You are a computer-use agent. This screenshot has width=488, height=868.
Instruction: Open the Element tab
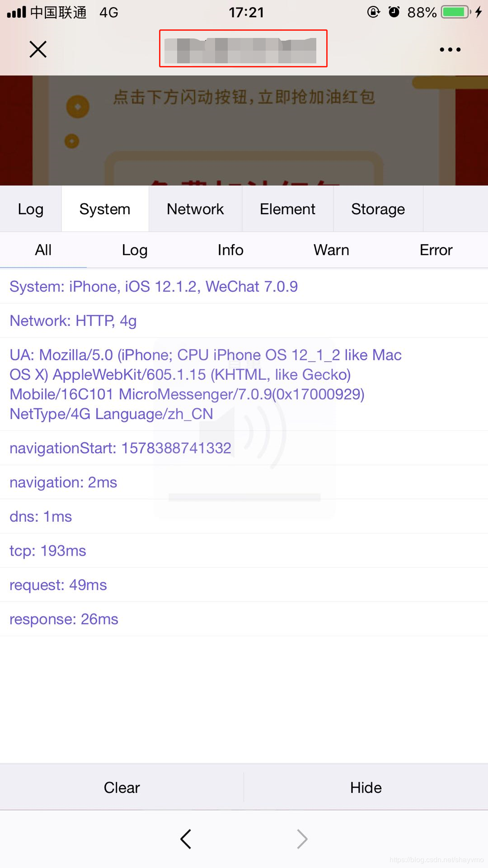287,209
